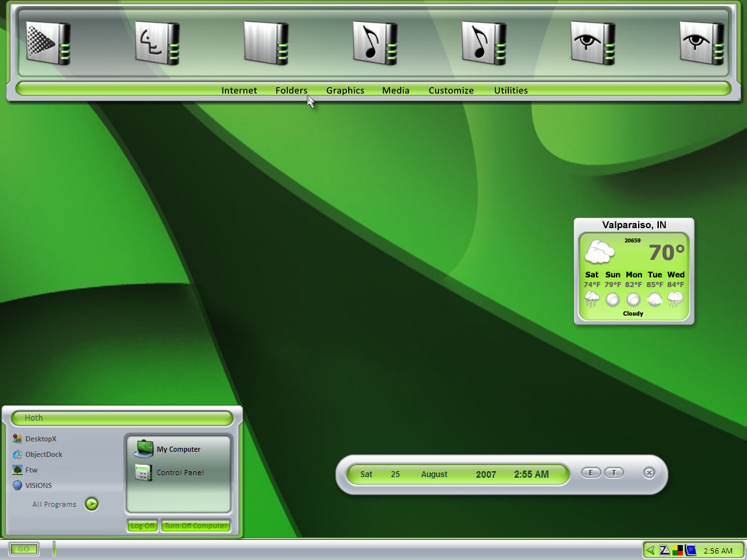The width and height of the screenshot is (747, 560).
Task: Open the face-profile drive icon in the dock
Action: tap(157, 43)
